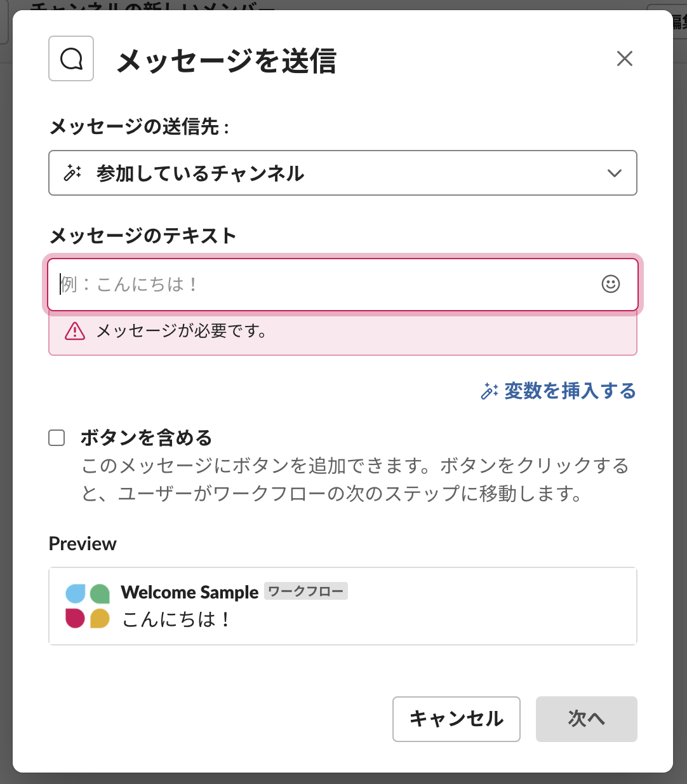Screen dimensions: 687x784
Task: Click the こんにちは！ preview message text
Action: coord(177,619)
